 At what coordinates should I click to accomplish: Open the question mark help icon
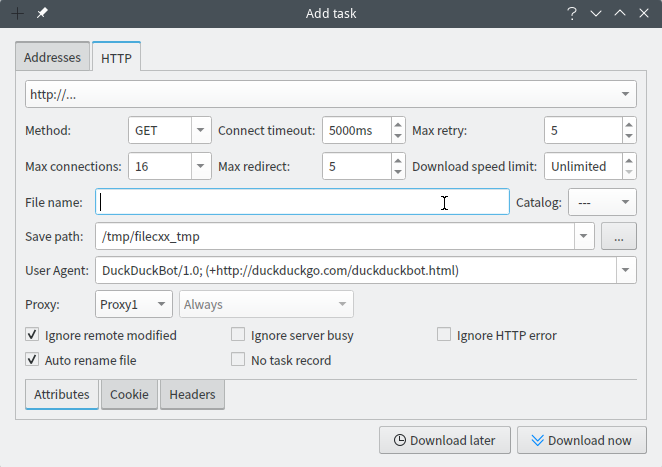[x=572, y=13]
